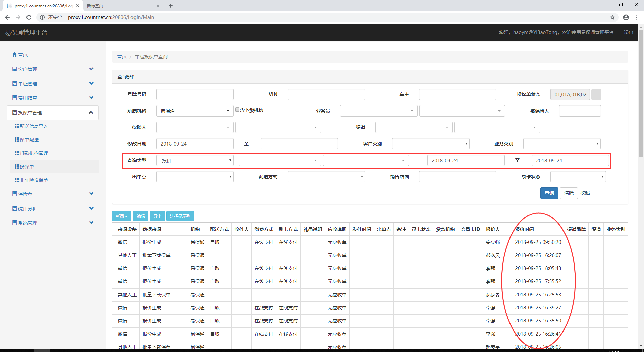Click the 号牌号码 input field
Viewport: 644px width, 352px height.
(x=195, y=95)
